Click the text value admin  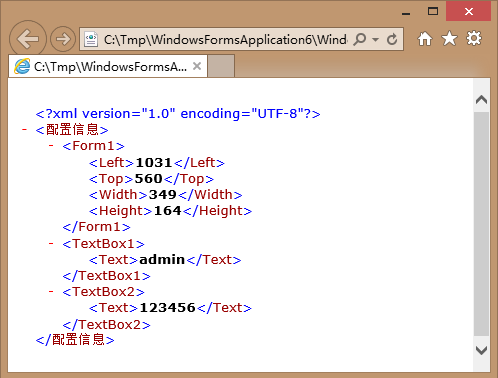162,260
